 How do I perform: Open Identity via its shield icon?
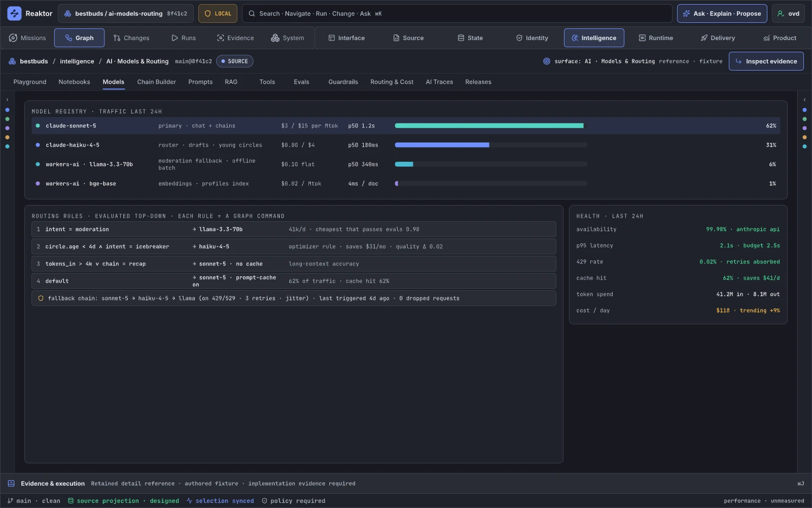[x=519, y=38]
